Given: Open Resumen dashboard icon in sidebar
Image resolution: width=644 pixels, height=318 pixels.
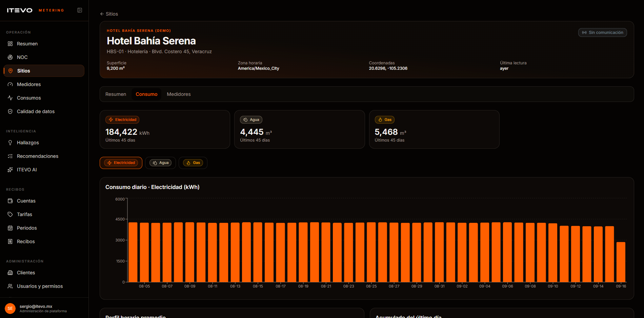Looking at the screenshot, I should (x=10, y=44).
